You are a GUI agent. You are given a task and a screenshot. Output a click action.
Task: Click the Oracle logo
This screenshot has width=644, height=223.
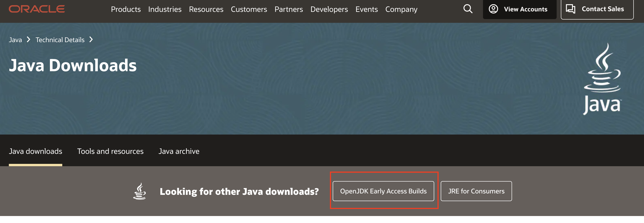tap(37, 9)
